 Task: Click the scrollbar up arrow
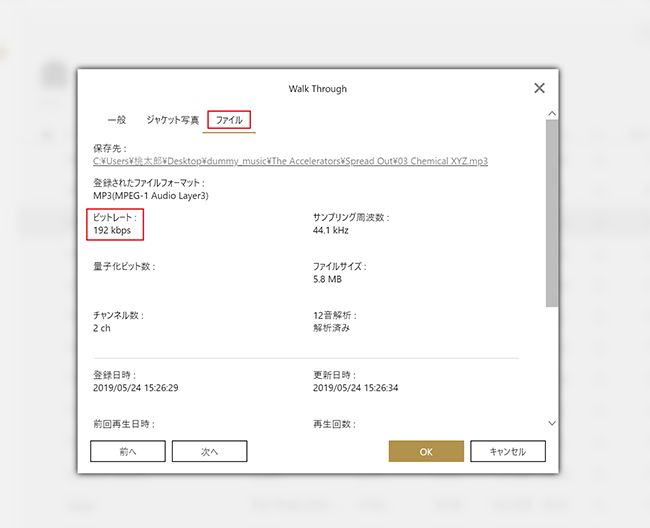pyautogui.click(x=552, y=113)
